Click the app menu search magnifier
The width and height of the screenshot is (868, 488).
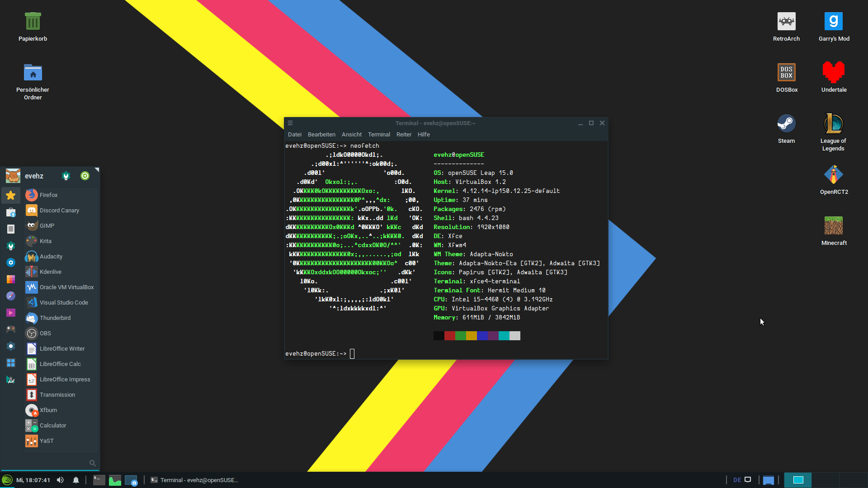pos(92,463)
